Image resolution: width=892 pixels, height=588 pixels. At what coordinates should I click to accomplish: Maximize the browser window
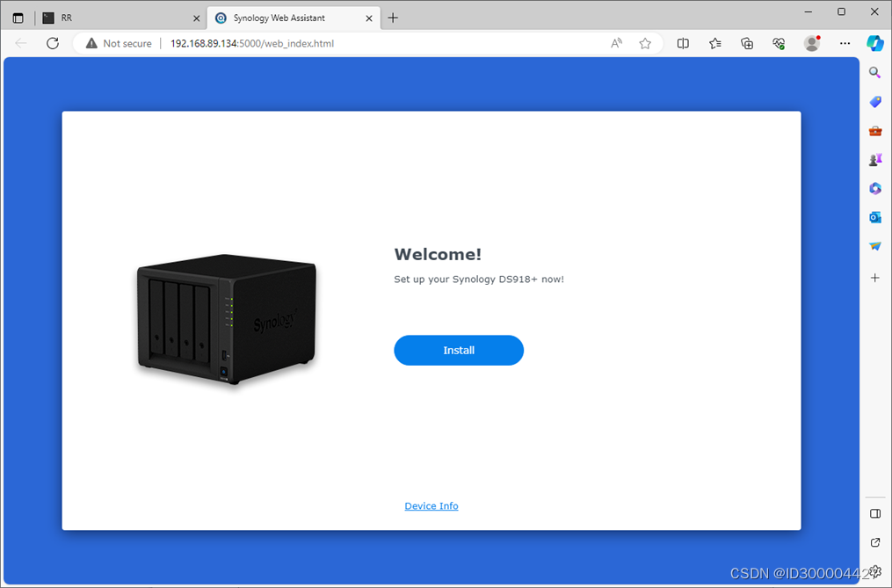point(841,12)
